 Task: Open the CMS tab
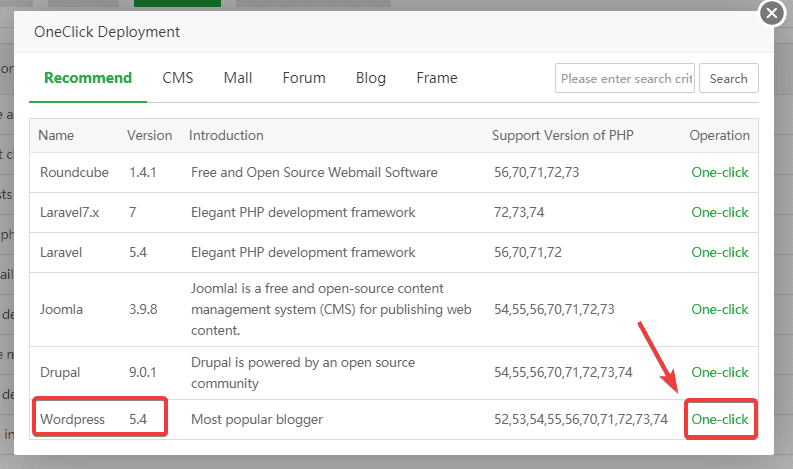click(178, 78)
